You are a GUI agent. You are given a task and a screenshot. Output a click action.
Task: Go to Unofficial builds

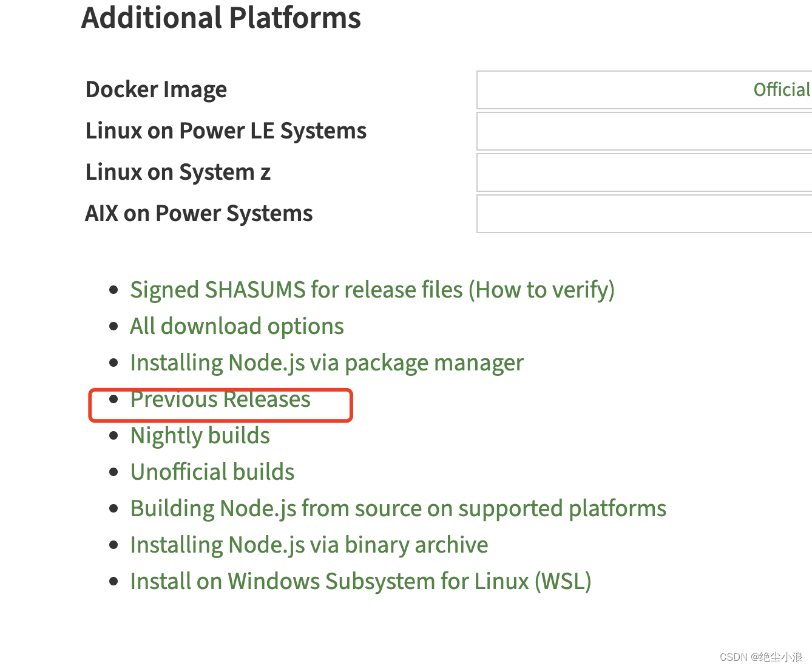pyautogui.click(x=212, y=472)
